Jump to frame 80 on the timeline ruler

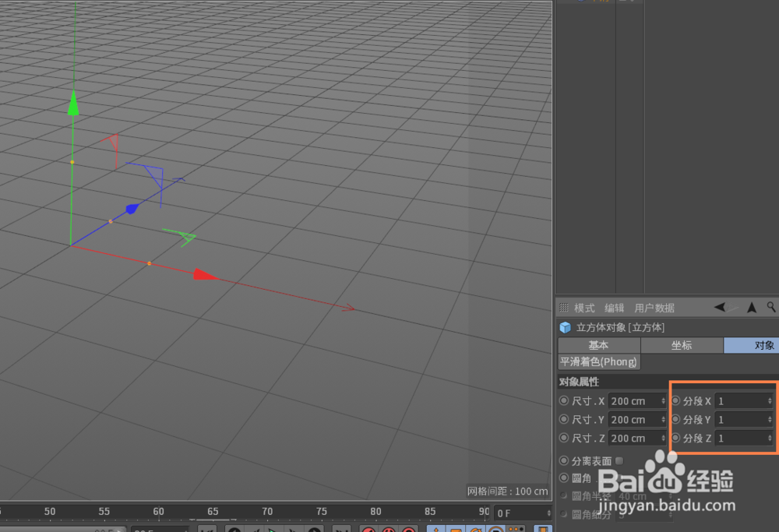coord(375,511)
